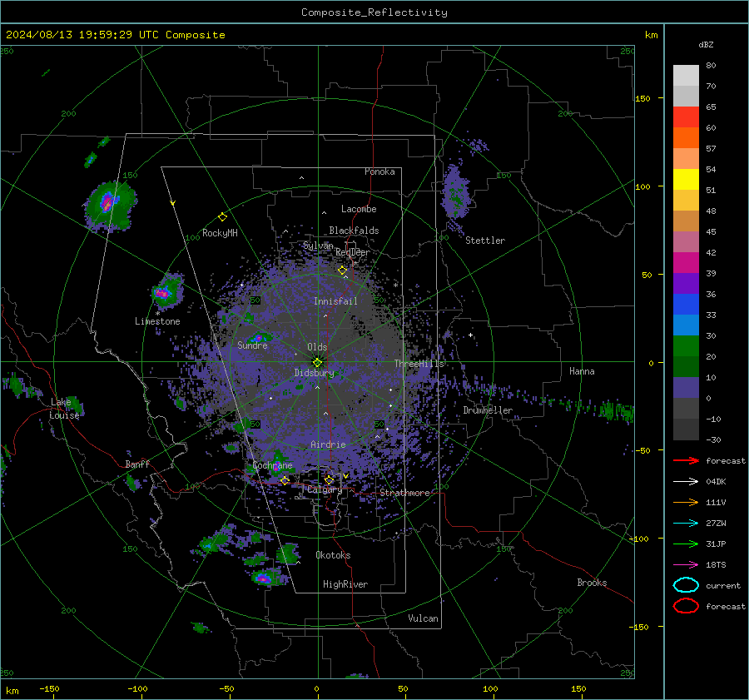
Task: Click the Didsbury town label
Action: (314, 373)
